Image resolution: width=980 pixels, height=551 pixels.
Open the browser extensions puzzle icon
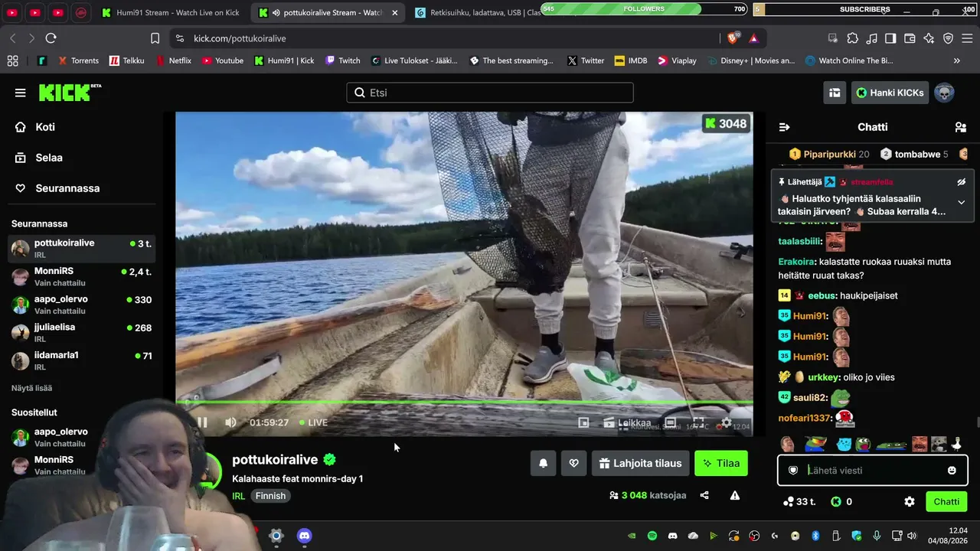(x=852, y=38)
